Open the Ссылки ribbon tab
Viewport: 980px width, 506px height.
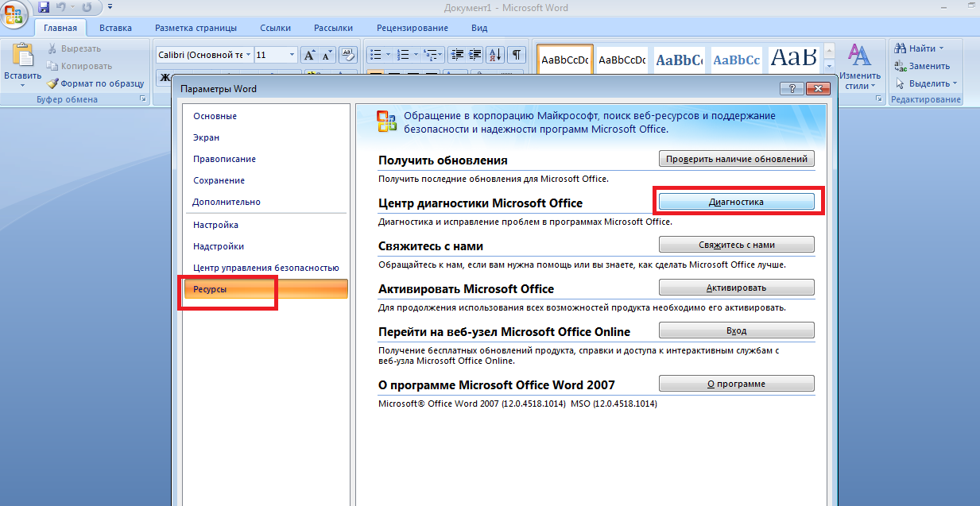pyautogui.click(x=275, y=28)
